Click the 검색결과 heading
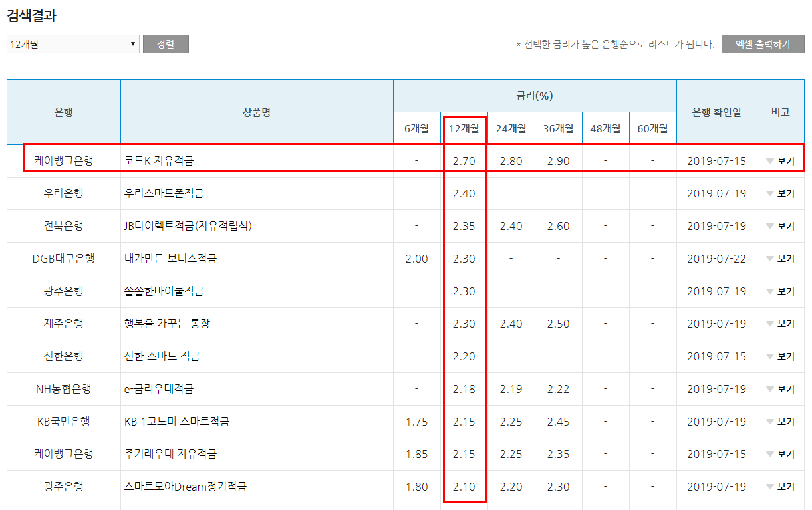 31,17
